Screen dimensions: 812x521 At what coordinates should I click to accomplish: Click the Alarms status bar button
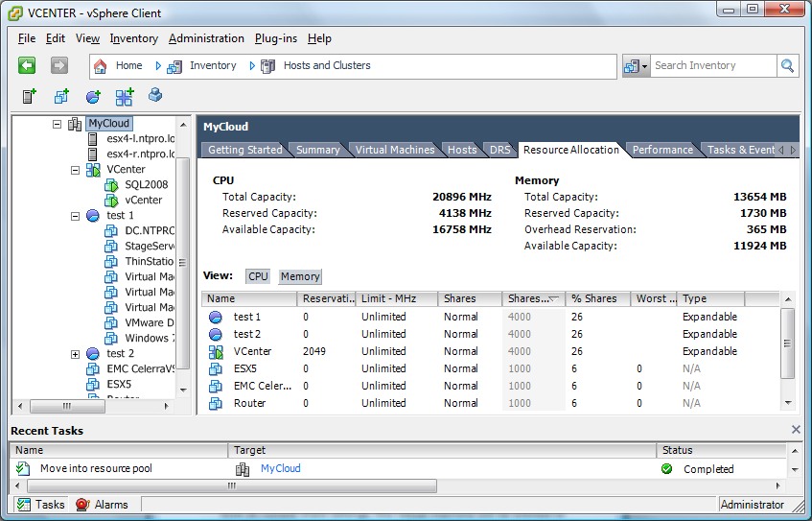102,505
